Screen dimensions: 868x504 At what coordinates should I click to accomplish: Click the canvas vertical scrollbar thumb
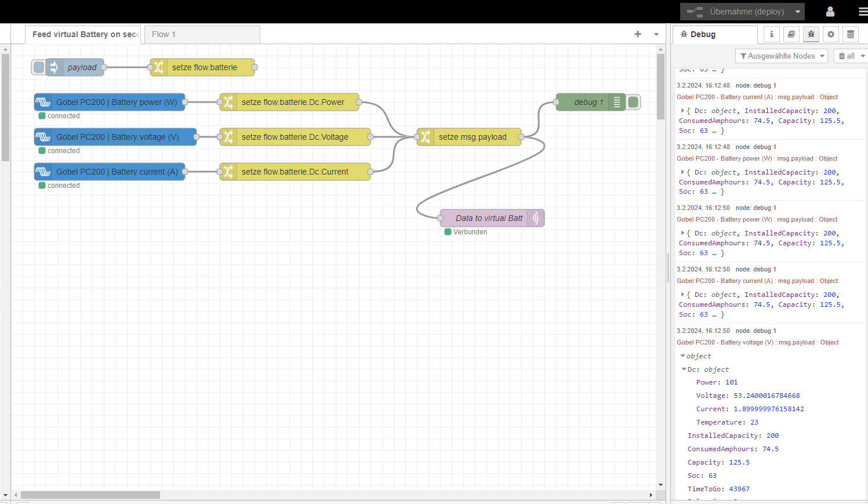pos(660,86)
